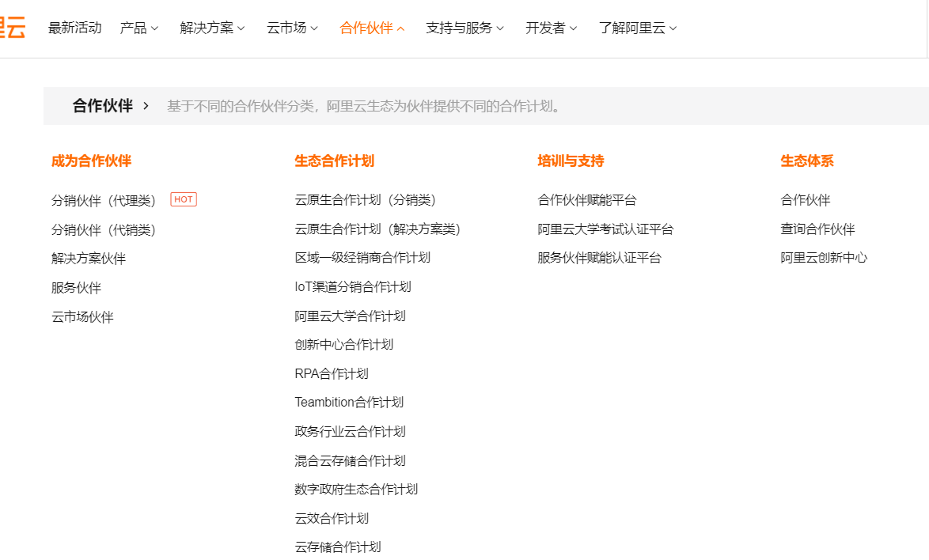The image size is (929, 560).
Task: Open 创新中心合作计划
Action: point(344,345)
